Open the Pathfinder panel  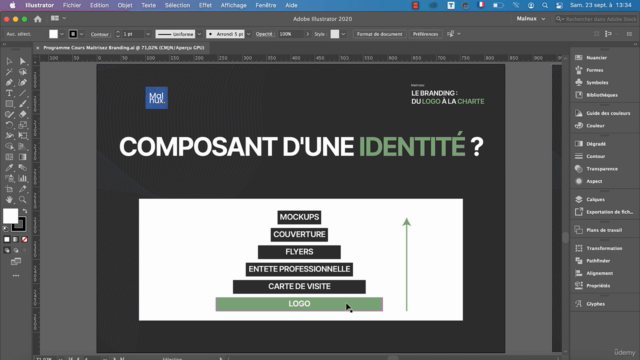pos(598,261)
